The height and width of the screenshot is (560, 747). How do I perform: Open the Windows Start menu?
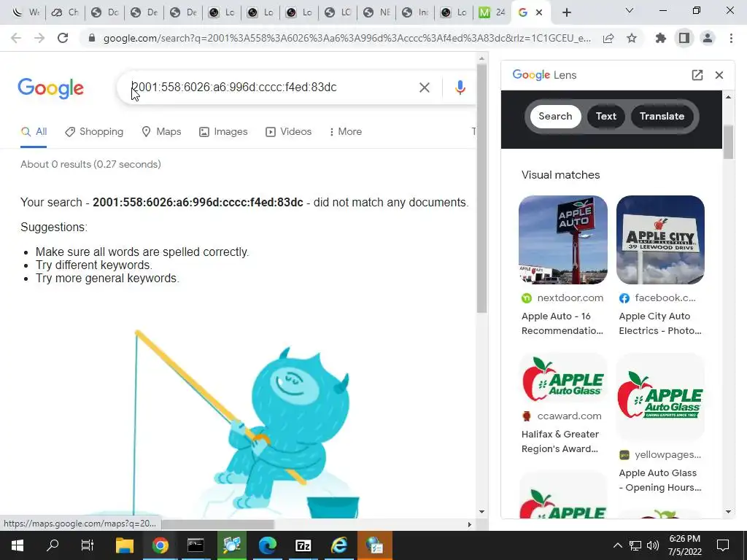click(18, 545)
